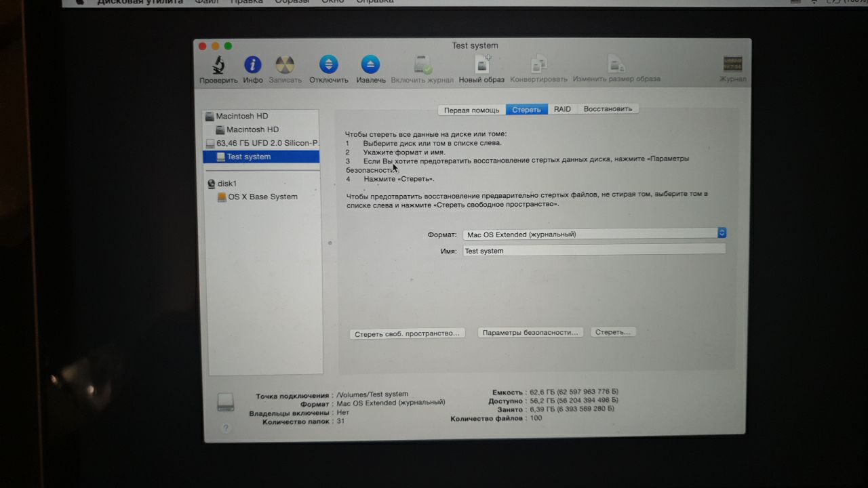Click Включить журнал toolbar icon
This screenshot has width=868, height=488.
pyautogui.click(x=422, y=65)
